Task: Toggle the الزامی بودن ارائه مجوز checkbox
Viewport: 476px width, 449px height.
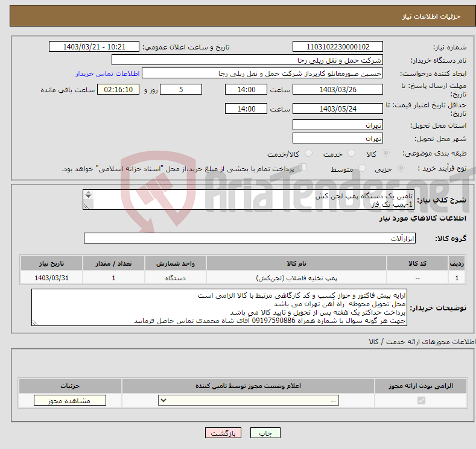Action: 421,401
